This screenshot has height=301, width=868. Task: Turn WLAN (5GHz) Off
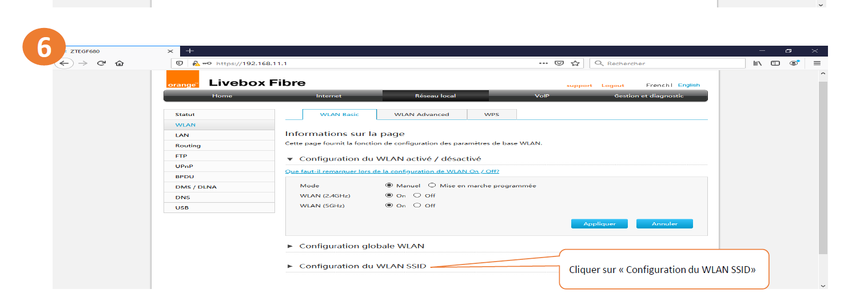[x=417, y=206]
